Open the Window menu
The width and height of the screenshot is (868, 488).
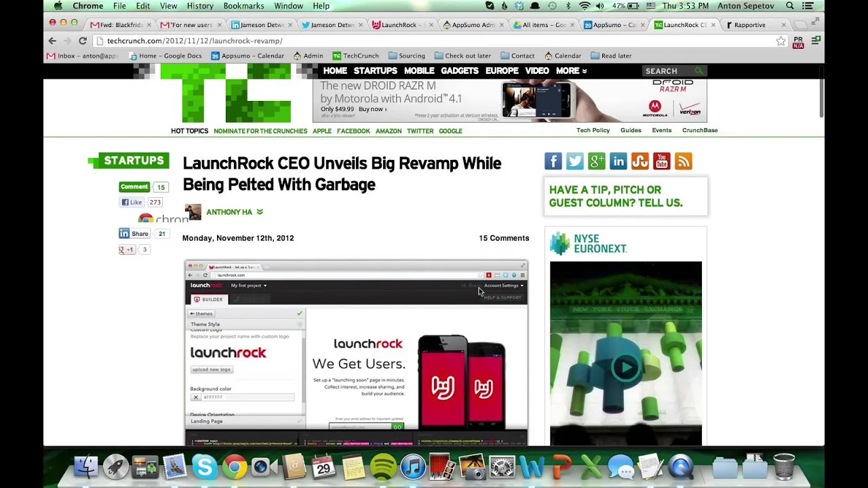(x=288, y=6)
